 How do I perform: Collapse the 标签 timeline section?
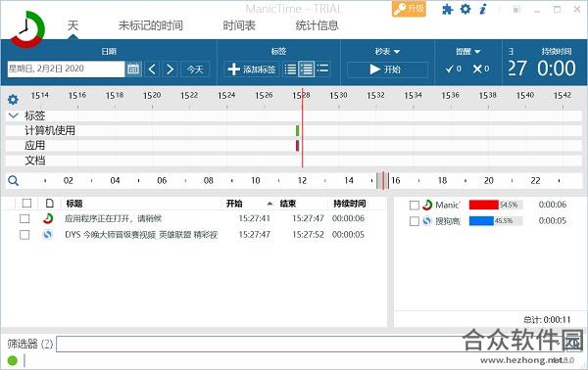pos(13,116)
